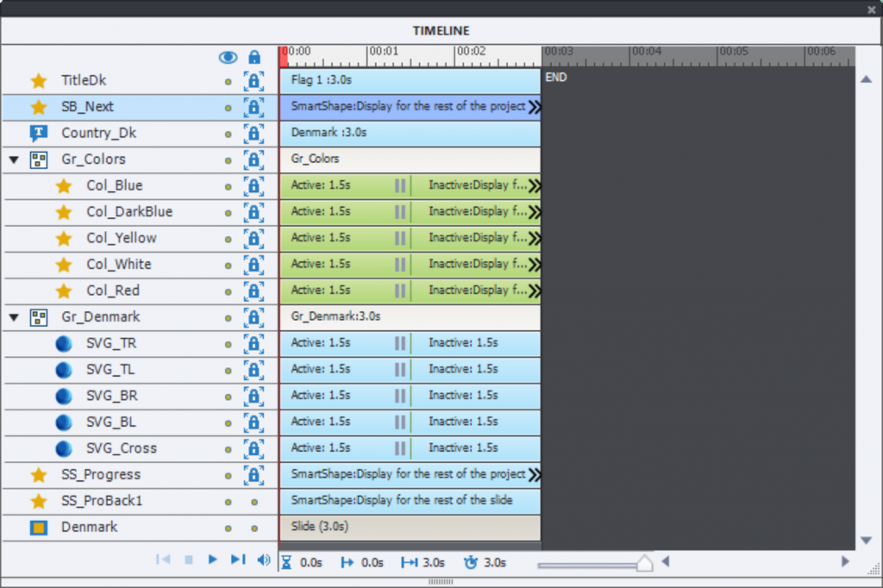Click the audio speaker icon

pos(264,560)
